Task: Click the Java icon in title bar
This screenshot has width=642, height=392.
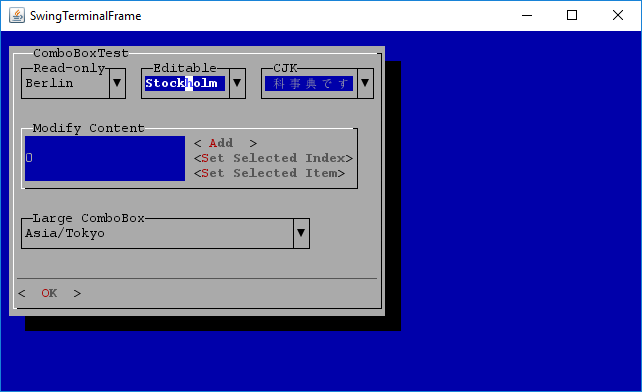Action: 17,16
